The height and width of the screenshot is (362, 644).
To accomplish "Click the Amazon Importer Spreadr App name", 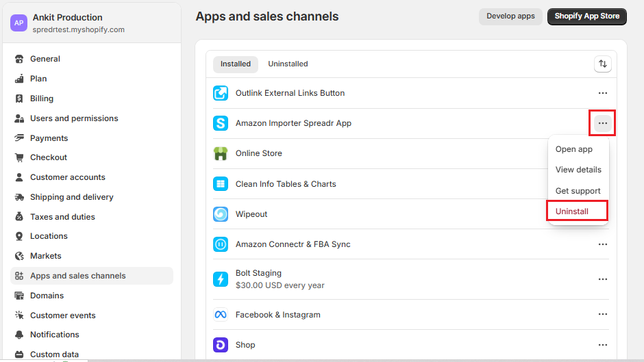I will coord(293,123).
